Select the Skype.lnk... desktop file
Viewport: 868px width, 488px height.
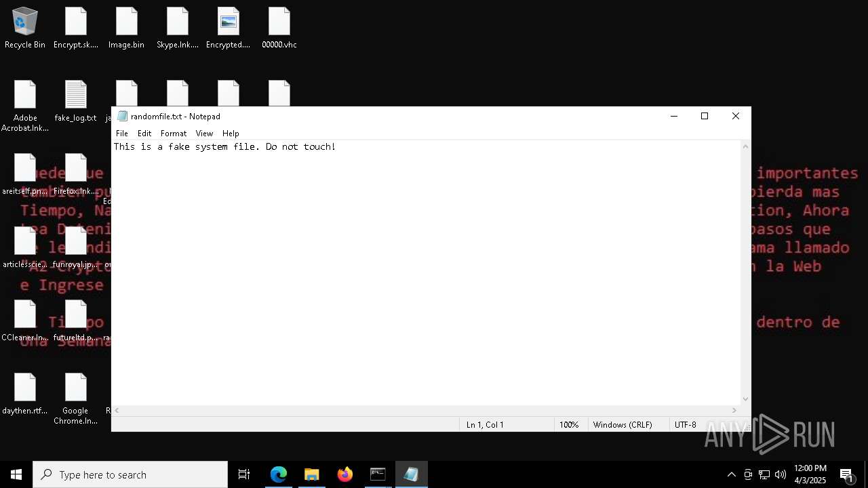[178, 28]
